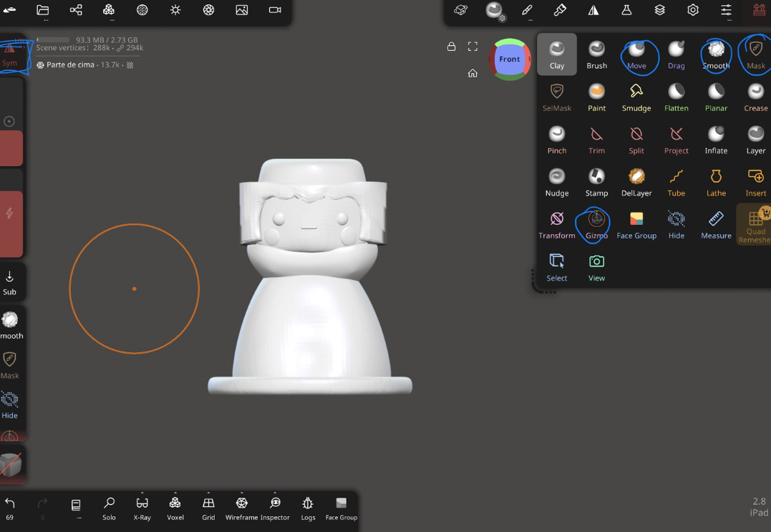Choose the Move tool
Screen dimensions: 771x532
click(x=636, y=54)
